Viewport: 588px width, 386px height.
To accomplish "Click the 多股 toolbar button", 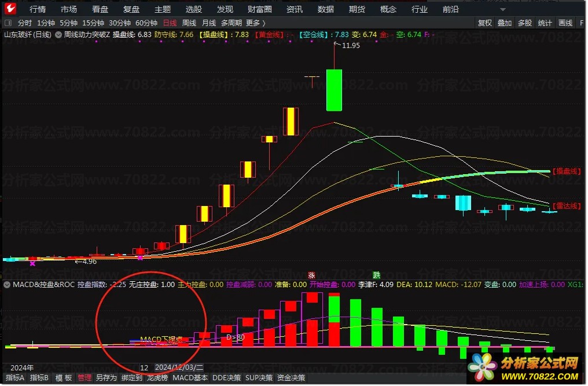I will pos(524,23).
